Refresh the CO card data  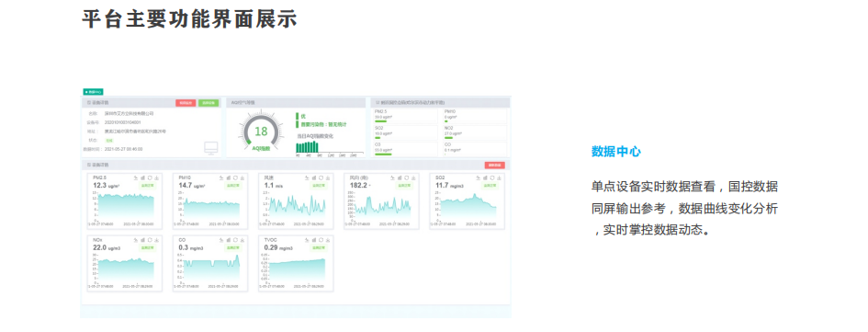coord(236,240)
